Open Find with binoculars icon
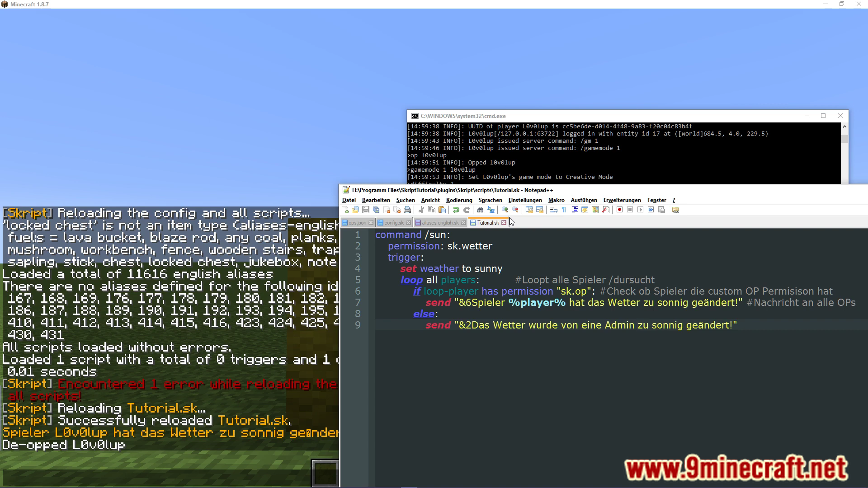 point(481,210)
